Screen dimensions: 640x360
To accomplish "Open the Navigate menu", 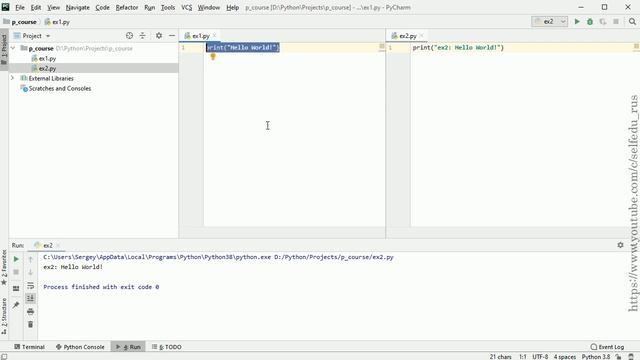I will (78, 7).
